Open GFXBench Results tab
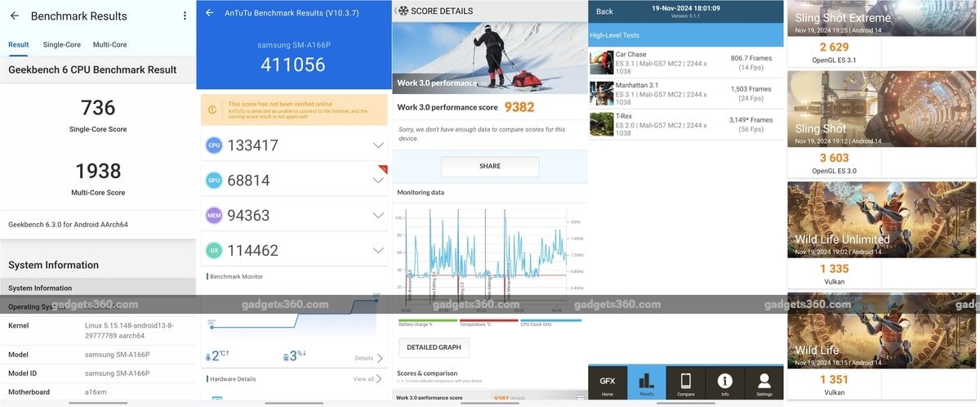 pyautogui.click(x=646, y=383)
